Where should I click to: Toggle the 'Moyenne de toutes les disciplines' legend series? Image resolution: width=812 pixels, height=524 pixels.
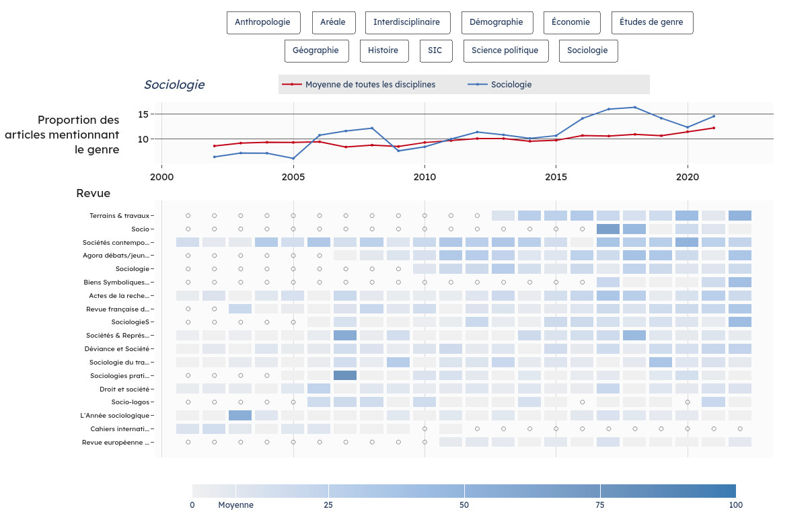(369, 85)
